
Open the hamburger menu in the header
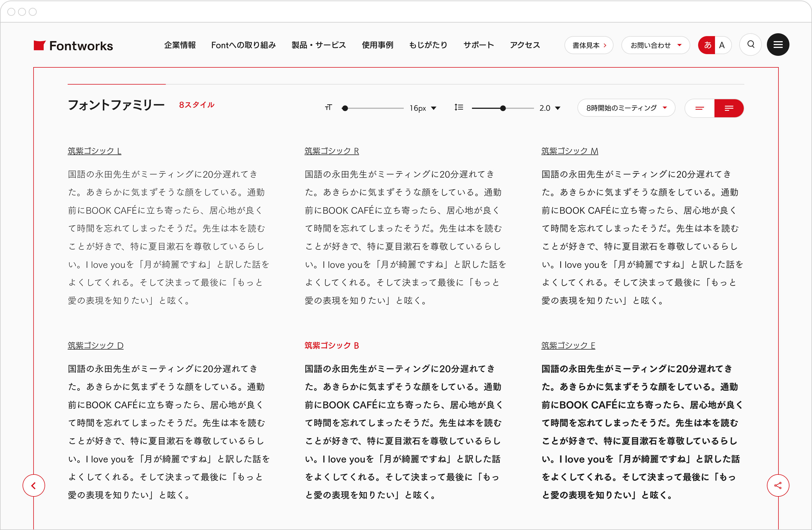(x=778, y=45)
